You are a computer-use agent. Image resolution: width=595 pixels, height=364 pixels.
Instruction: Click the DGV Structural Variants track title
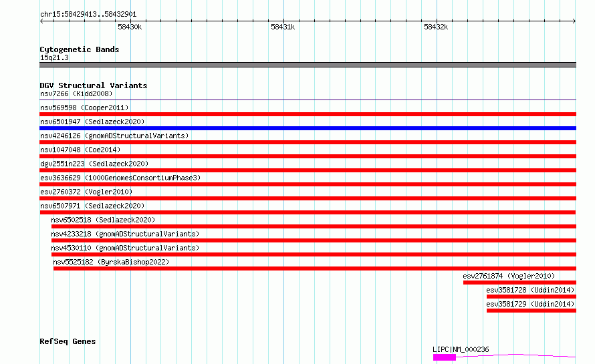(94, 85)
